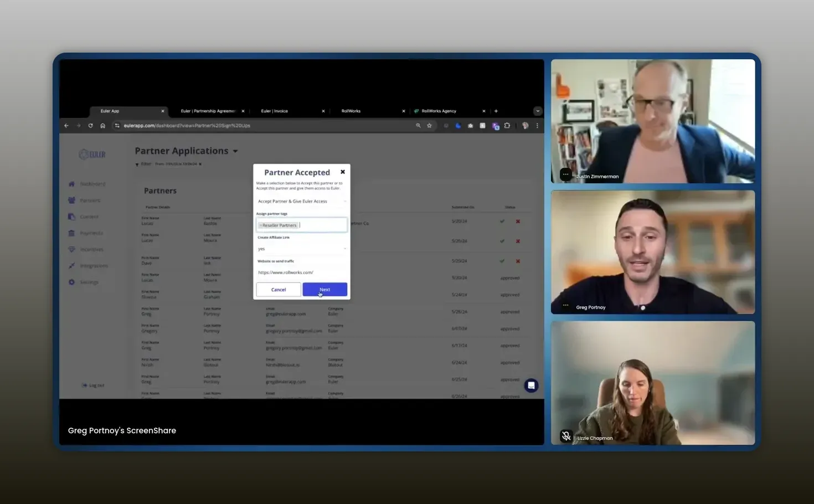Image resolution: width=814 pixels, height=504 pixels.
Task: Expand the Create Affiliate Link dropdown
Action: point(301,249)
